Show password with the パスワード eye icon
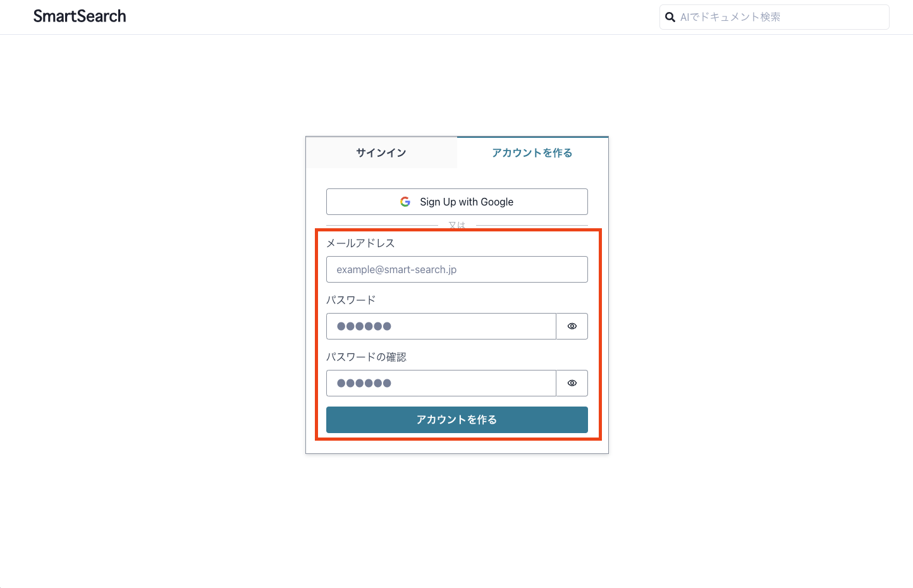The width and height of the screenshot is (913, 588). coord(572,326)
